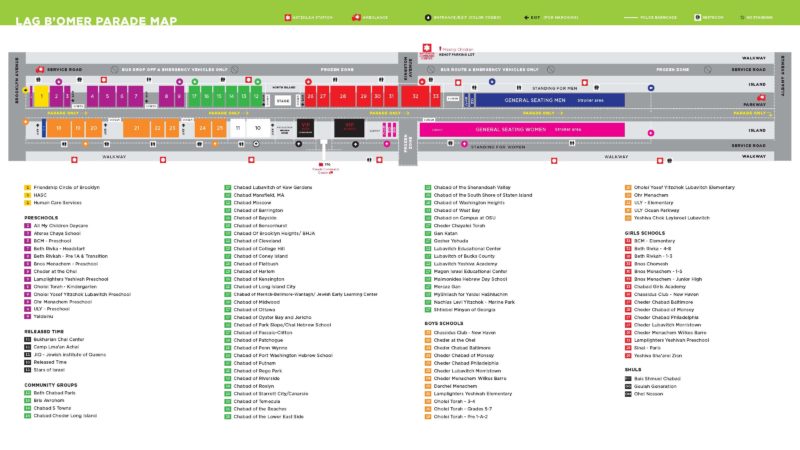Click the No Standing legend icon
Viewport: 800px width, 450px height.
click(742, 17)
